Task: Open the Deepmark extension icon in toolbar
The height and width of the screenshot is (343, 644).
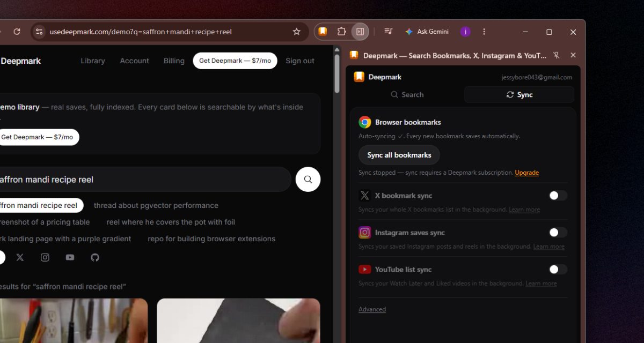Action: click(x=323, y=32)
